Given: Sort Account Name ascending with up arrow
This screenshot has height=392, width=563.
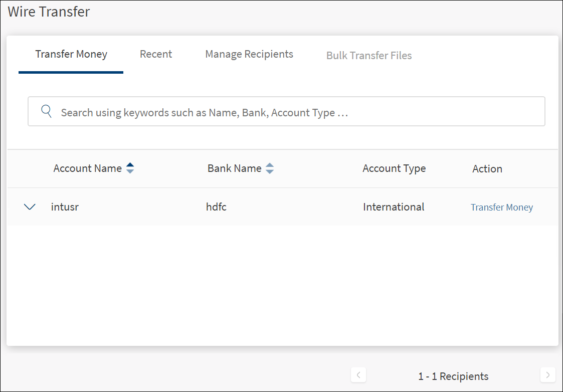Looking at the screenshot, I should click(x=130, y=165).
